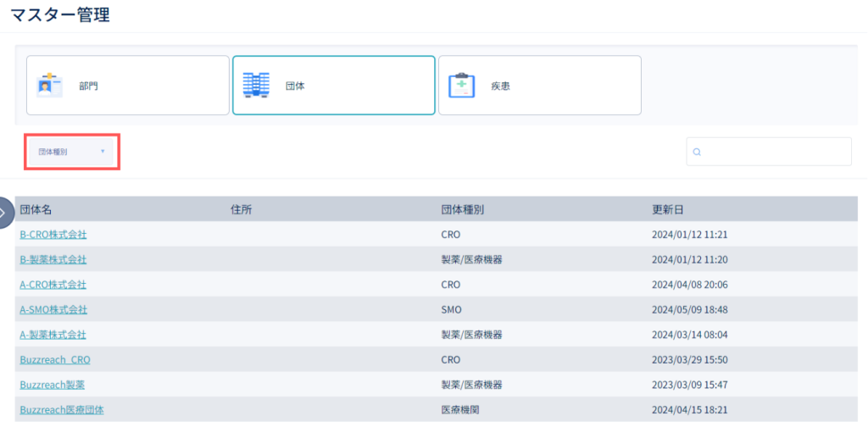The width and height of the screenshot is (868, 427).
Task: Open the Buzzreach製薬 link
Action: [x=53, y=385]
